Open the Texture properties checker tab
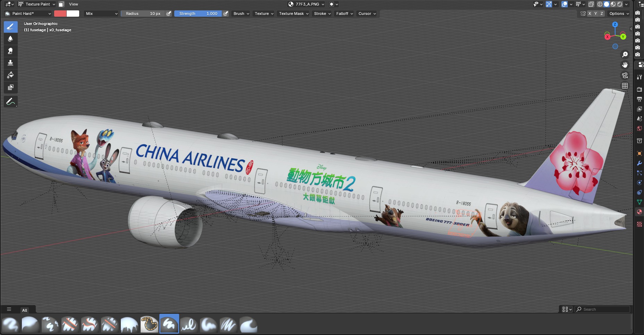 coord(639,224)
